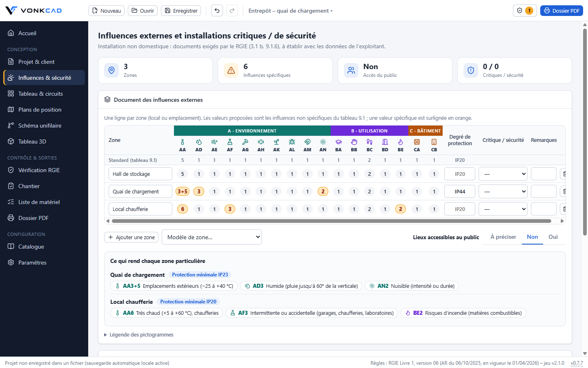
Task: Click the 'Nouveau' button
Action: 107,11
